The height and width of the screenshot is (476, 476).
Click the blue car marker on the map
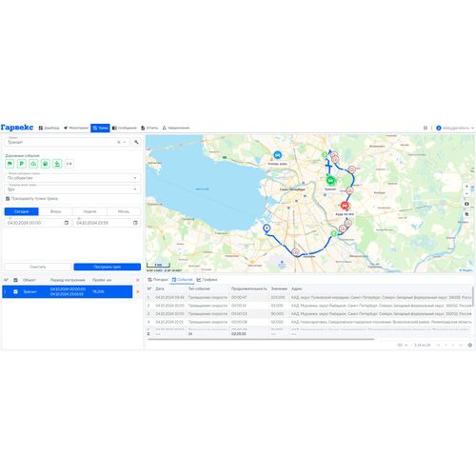coord(278,155)
